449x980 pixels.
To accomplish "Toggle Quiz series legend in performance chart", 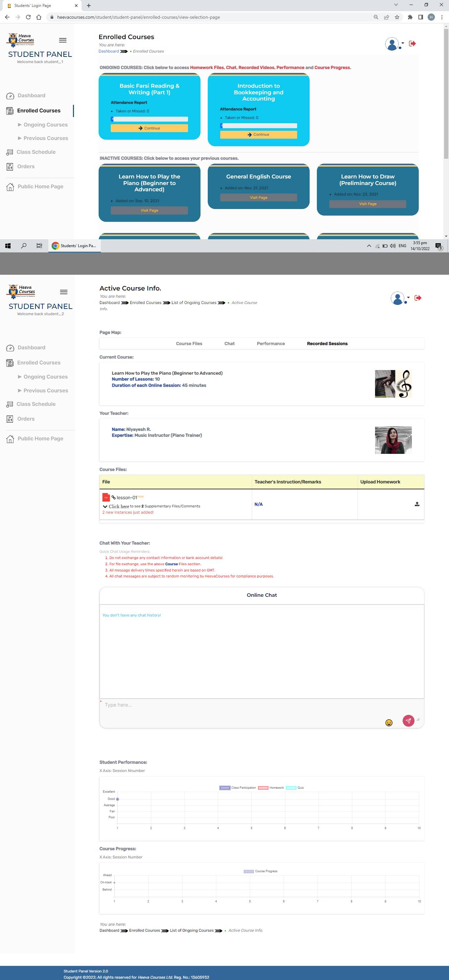I will click(295, 787).
